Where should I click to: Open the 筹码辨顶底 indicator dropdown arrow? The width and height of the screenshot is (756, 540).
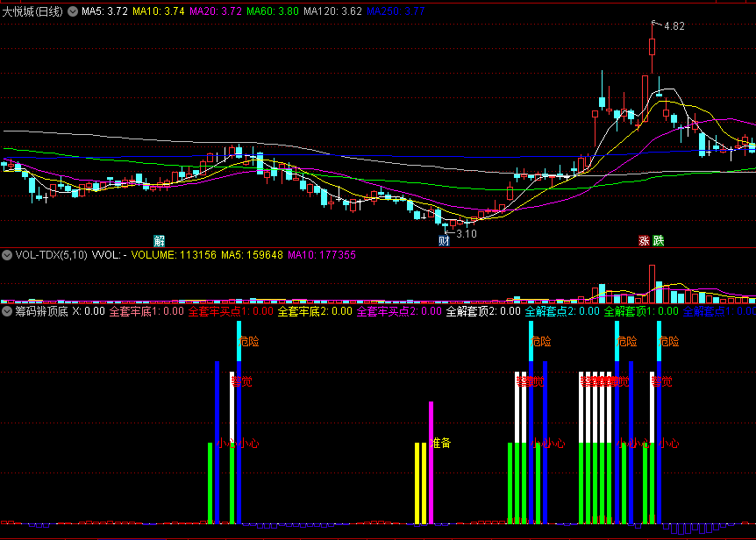(x=7, y=311)
